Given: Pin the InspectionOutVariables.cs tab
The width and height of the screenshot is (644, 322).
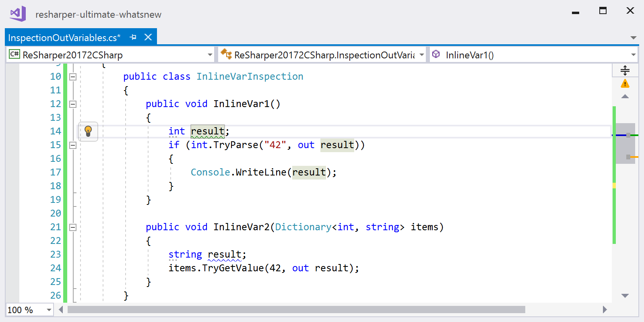Looking at the screenshot, I should tap(133, 37).
